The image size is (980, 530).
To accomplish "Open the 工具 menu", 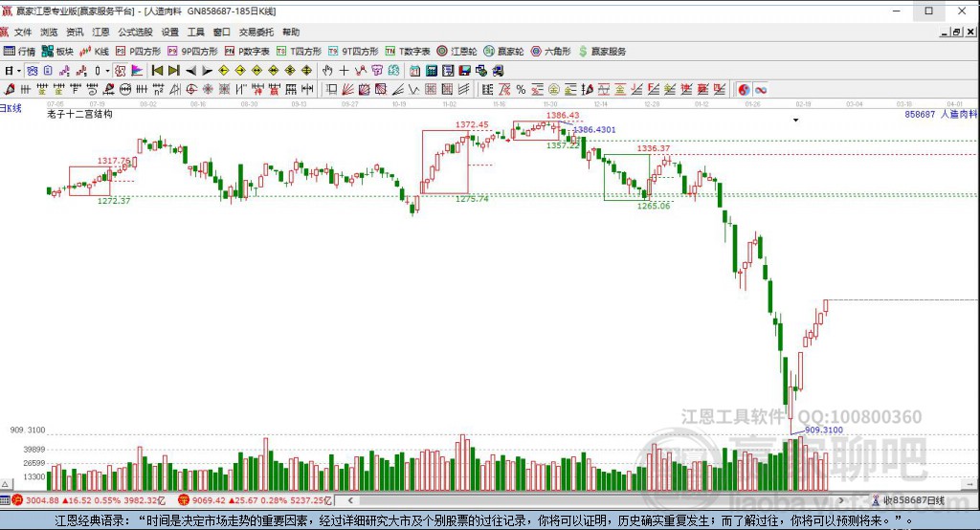I will (195, 32).
